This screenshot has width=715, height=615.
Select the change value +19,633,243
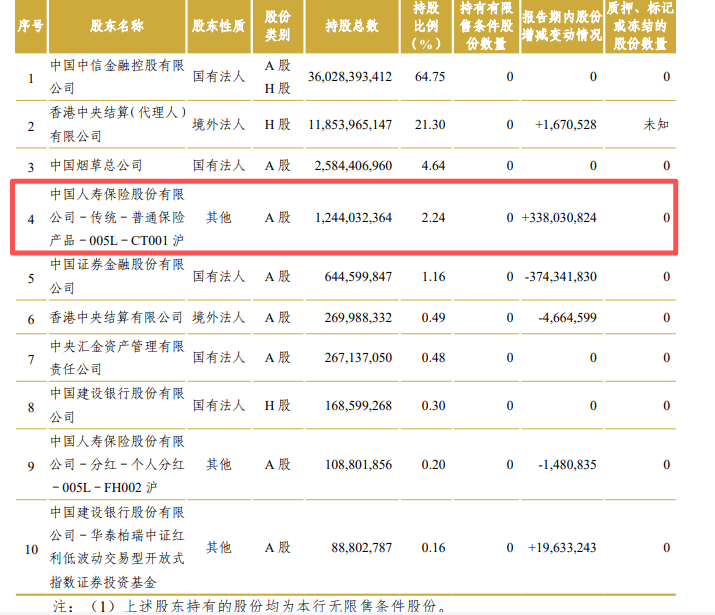(562, 548)
